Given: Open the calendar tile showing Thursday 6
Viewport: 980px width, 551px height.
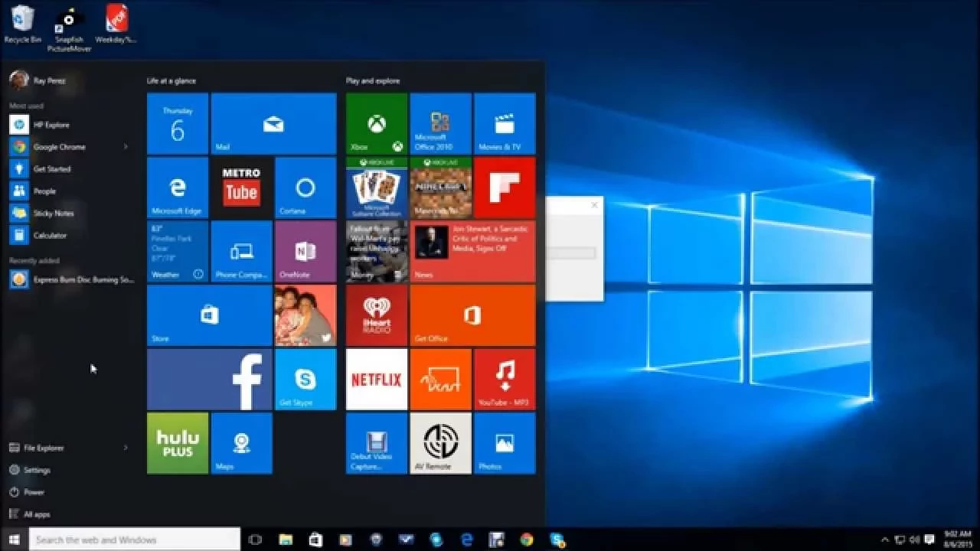Looking at the screenshot, I should coord(178,124).
